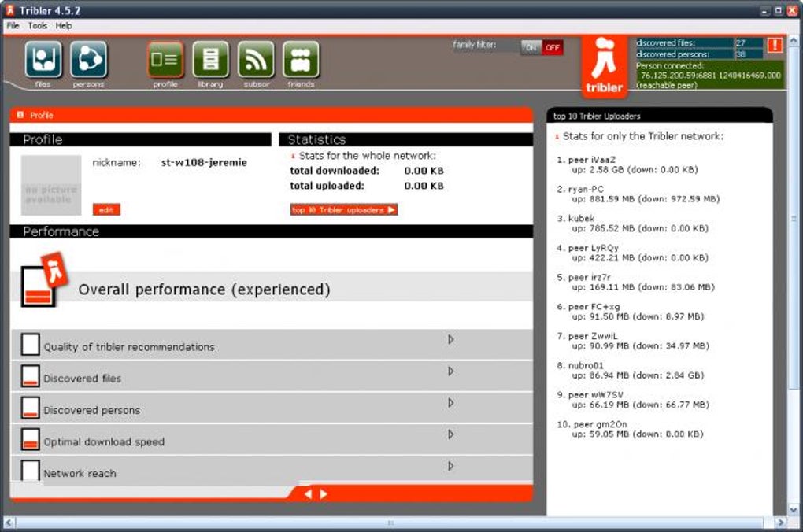Click the edit nickname button
Screen dimensions: 803x532
106,209
